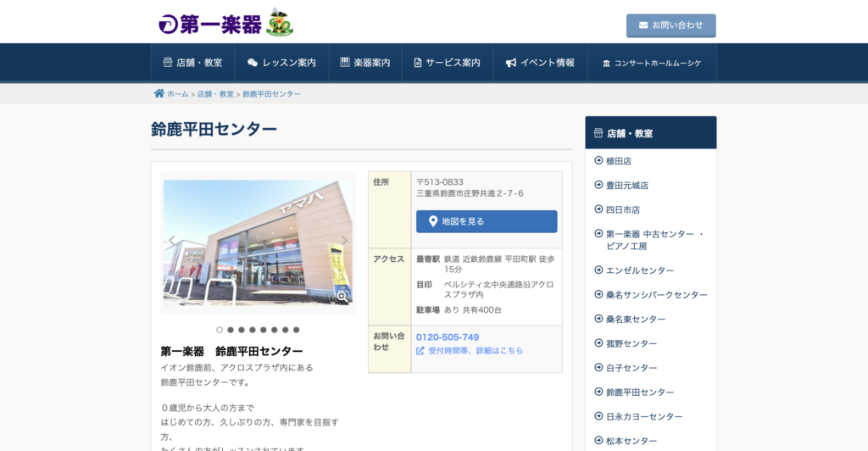Select fifth carousel dot
868x451 pixels.
264,330
